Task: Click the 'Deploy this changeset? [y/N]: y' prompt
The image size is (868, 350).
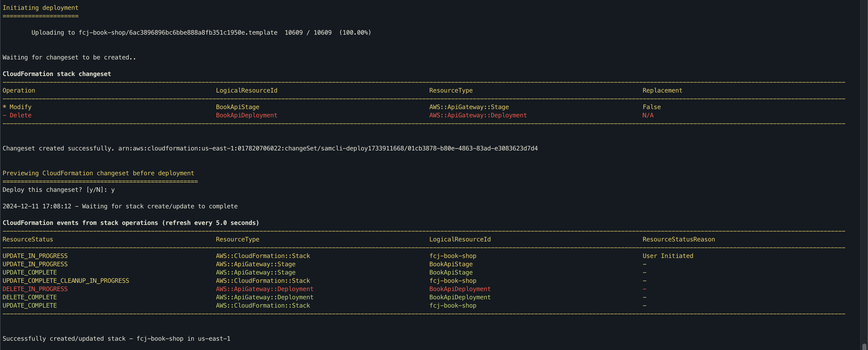Action: 59,190
